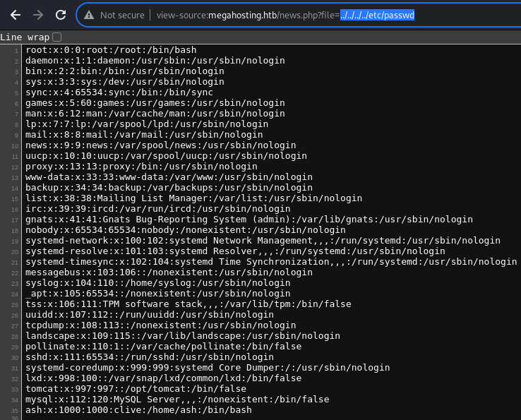The image size is (521, 420).
Task: Select the www-data:x:33:33 entry
Action: 169,177
